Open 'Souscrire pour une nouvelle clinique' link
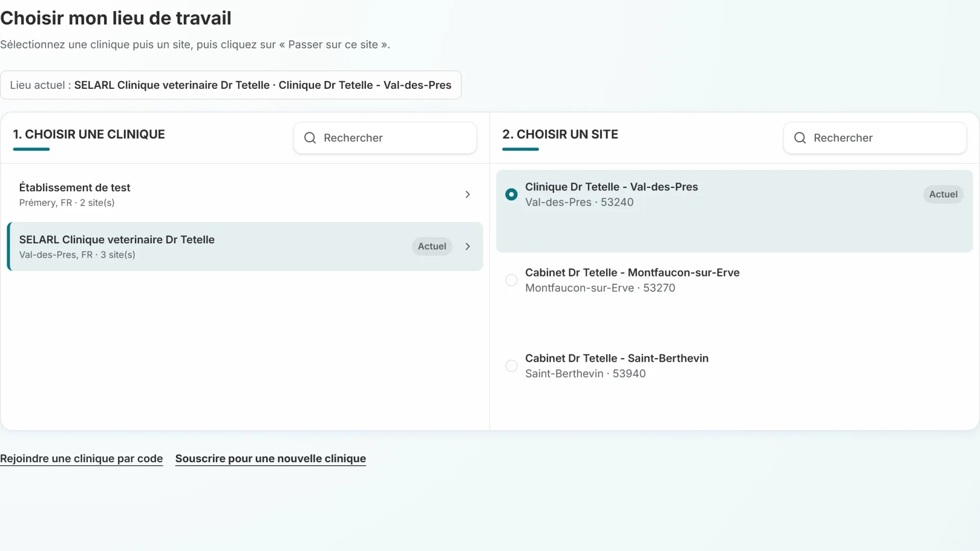The height and width of the screenshot is (551, 980). [271, 459]
